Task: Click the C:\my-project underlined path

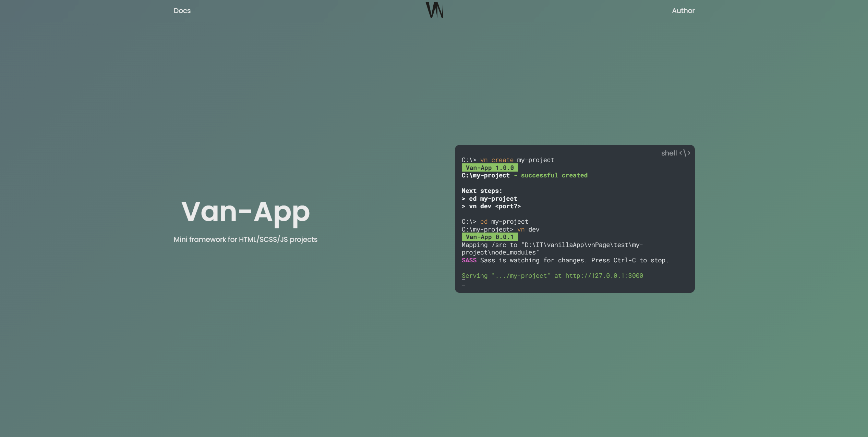Action: click(x=485, y=175)
